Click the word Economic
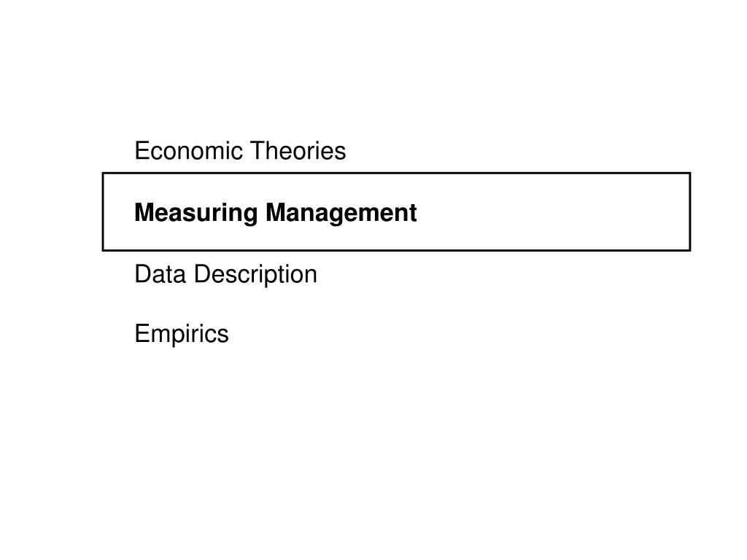Screen dimensions: 747x560 (x=189, y=151)
